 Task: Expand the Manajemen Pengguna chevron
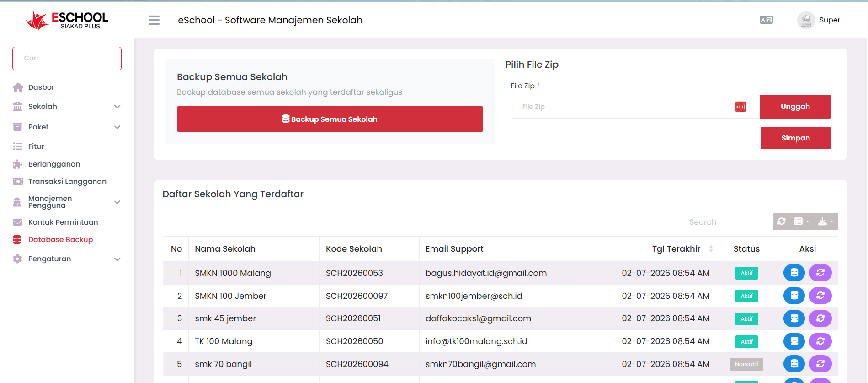point(117,202)
